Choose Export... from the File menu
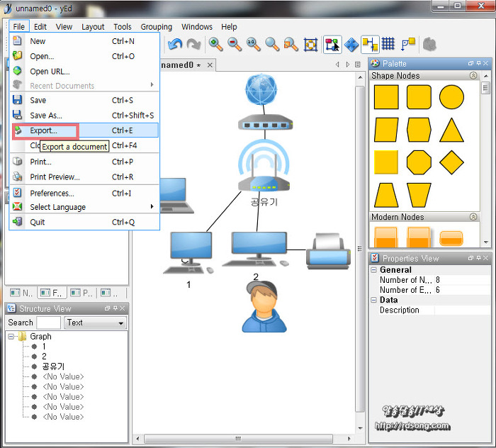Image resolution: width=496 pixels, height=448 pixels. 44,130
